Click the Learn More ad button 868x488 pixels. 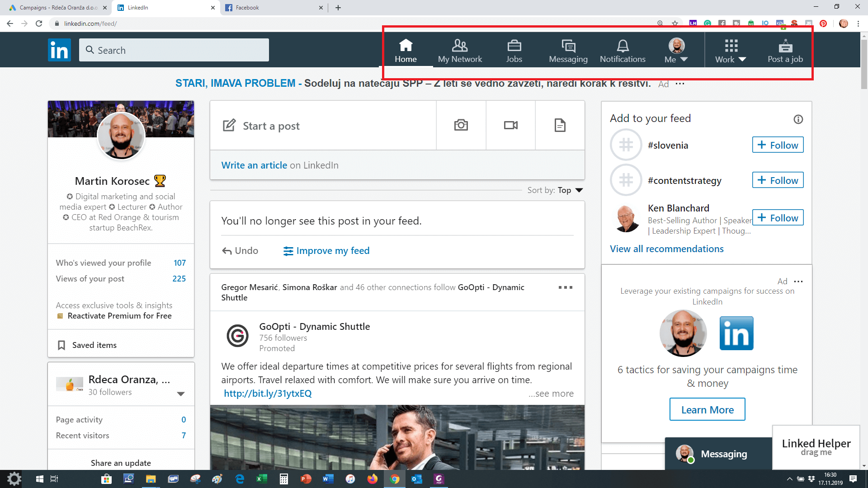[x=707, y=409]
